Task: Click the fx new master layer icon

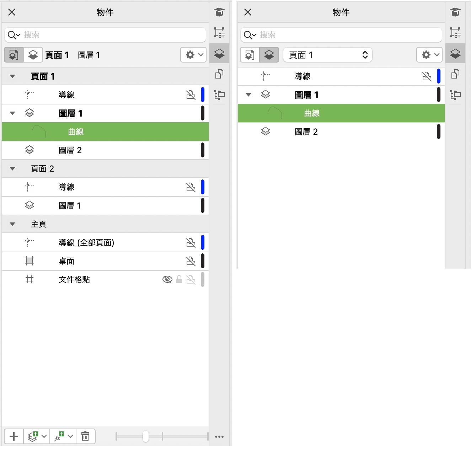Action: tap(59, 436)
